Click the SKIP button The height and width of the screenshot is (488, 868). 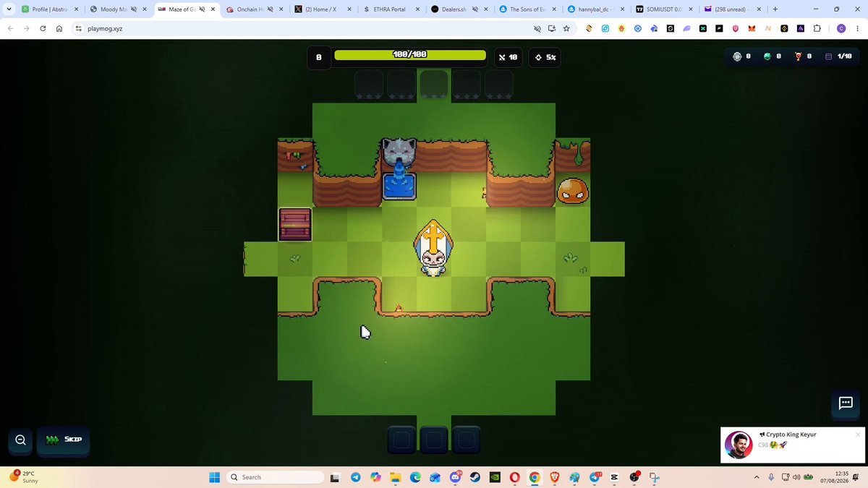(64, 440)
